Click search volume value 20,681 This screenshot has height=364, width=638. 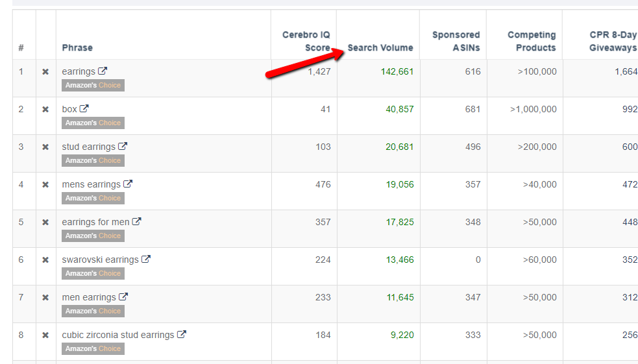pos(400,147)
